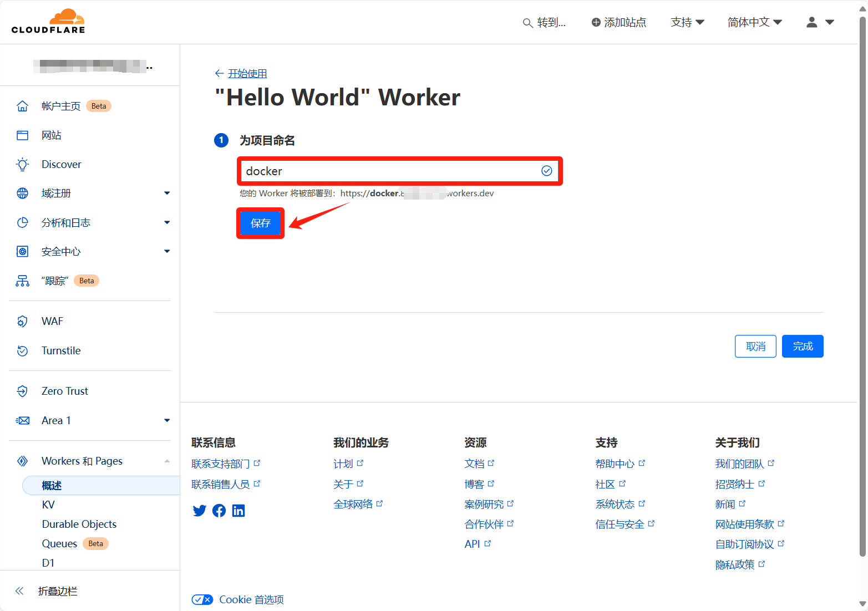Click the 完成 button
The width and height of the screenshot is (868, 611).
click(x=802, y=347)
